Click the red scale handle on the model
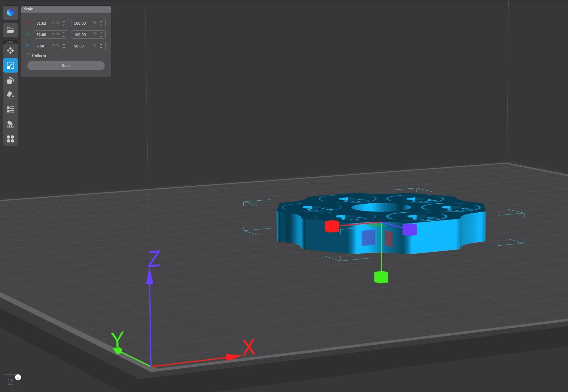 pos(332,226)
